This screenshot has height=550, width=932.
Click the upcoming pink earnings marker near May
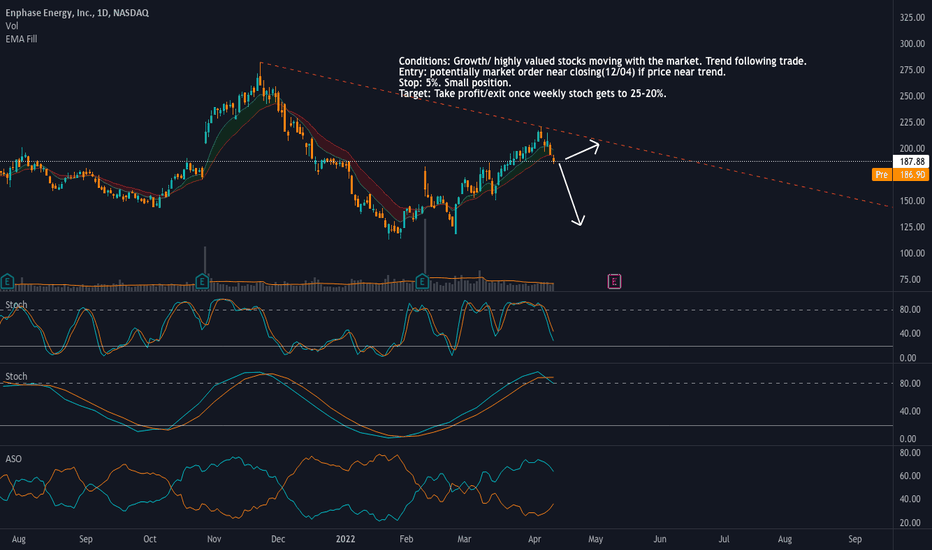point(614,281)
